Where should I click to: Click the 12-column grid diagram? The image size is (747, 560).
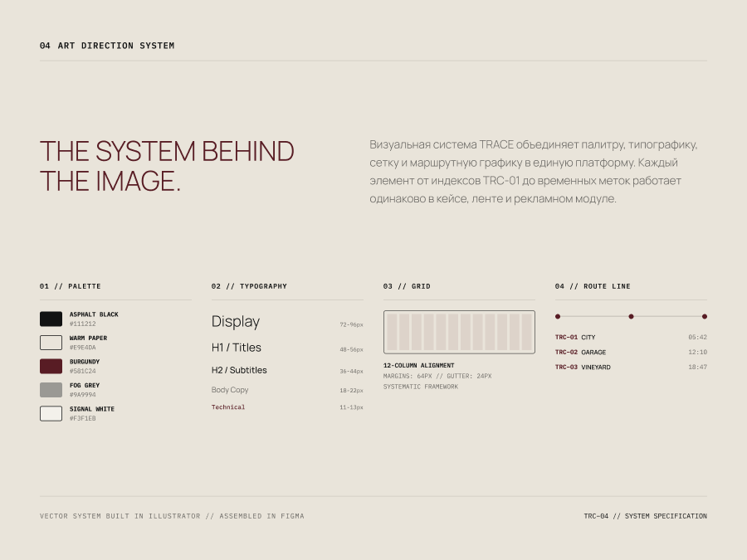tap(459, 332)
